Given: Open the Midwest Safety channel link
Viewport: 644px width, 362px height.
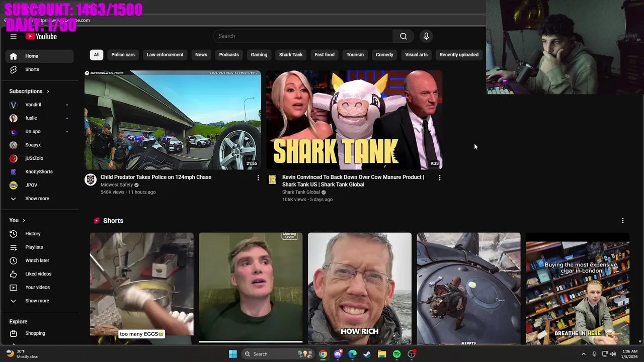Looking at the screenshot, I should pyautogui.click(x=117, y=185).
